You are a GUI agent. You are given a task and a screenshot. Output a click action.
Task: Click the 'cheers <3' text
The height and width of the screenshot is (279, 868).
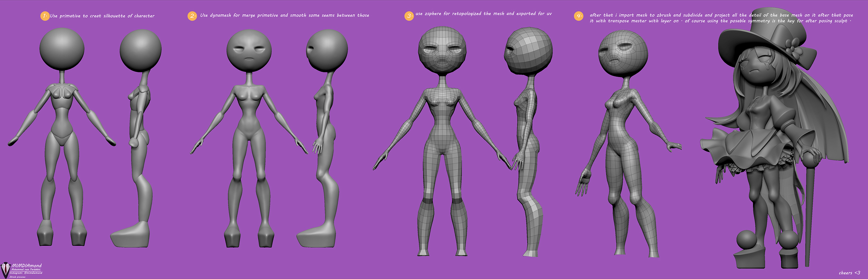[849, 273]
